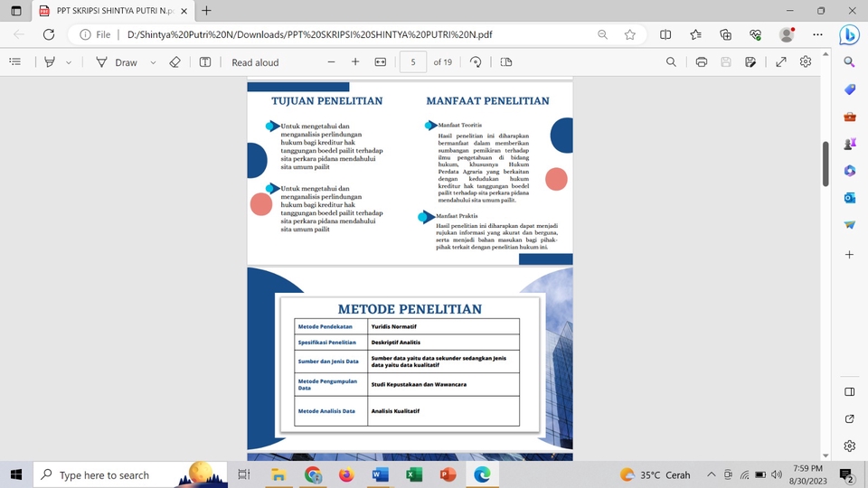Image resolution: width=868 pixels, height=488 pixels.
Task: Open link in new window icon on sidebar
Action: pos(849,418)
